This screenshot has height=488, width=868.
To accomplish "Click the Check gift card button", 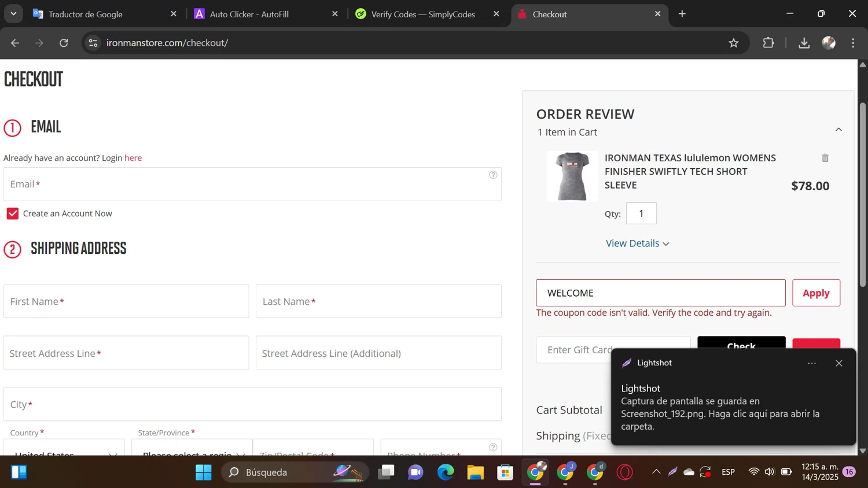I will click(x=741, y=343).
